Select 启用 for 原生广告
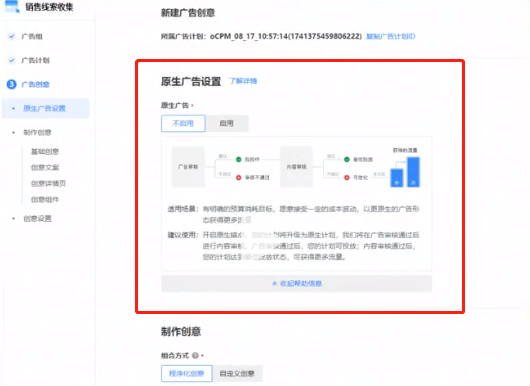Viewport: 530px width, 386px height. [227, 123]
